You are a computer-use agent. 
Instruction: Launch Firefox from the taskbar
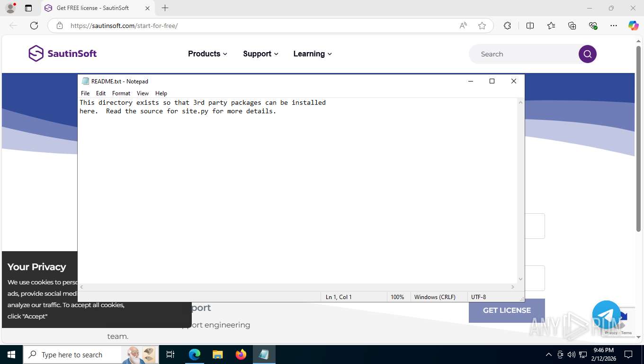click(241, 355)
